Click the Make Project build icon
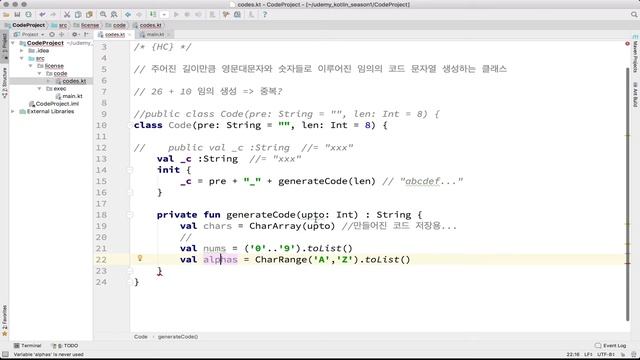This screenshot has width=640, height=360. 153,15
